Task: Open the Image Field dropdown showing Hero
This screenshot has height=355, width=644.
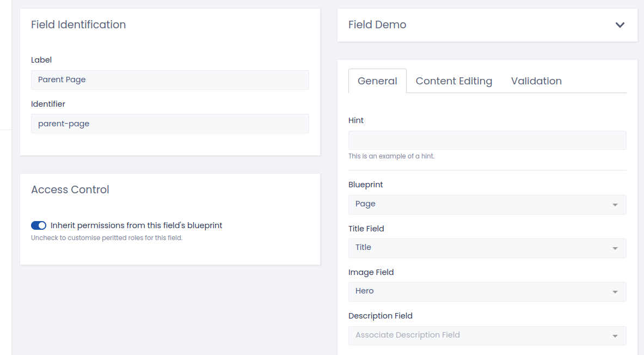Action: click(x=487, y=291)
